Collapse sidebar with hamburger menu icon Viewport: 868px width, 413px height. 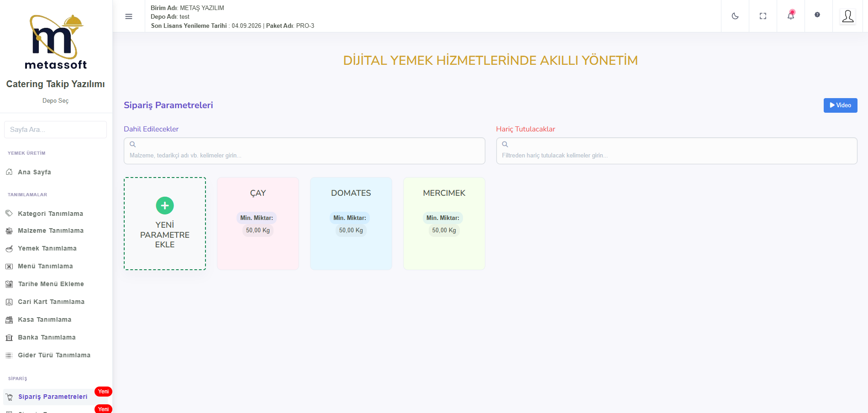click(129, 16)
